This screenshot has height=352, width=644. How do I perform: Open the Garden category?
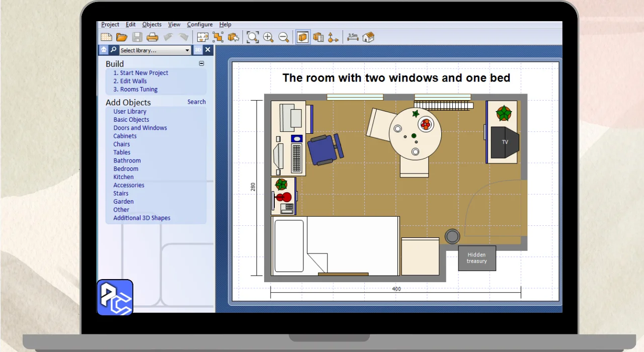click(x=124, y=202)
